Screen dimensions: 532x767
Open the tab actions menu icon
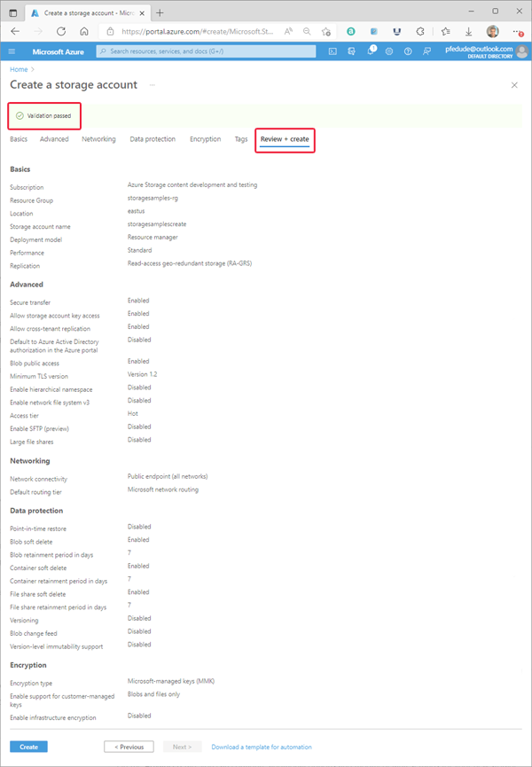click(13, 12)
